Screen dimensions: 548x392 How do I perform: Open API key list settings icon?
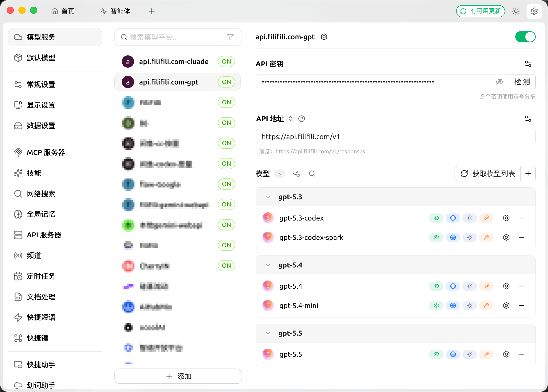click(x=528, y=64)
